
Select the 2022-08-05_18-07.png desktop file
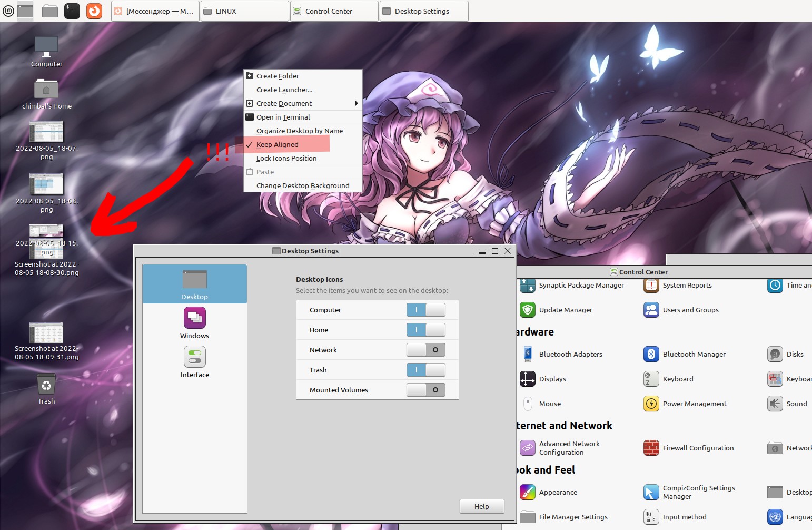click(x=46, y=140)
